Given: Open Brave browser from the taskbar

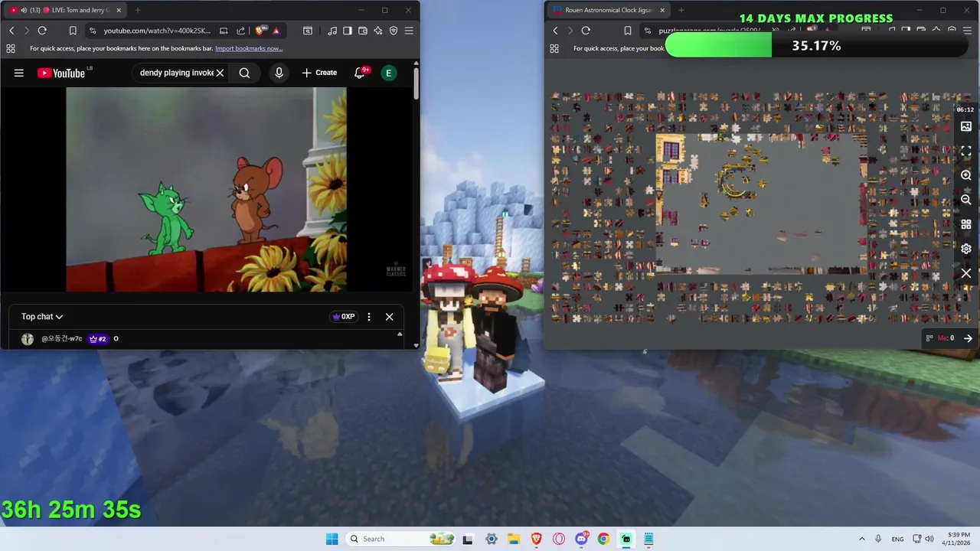Looking at the screenshot, I should 536,539.
